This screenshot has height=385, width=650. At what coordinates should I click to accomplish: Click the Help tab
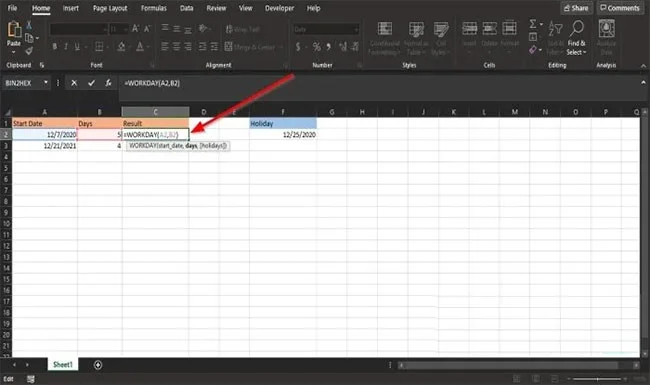[313, 8]
